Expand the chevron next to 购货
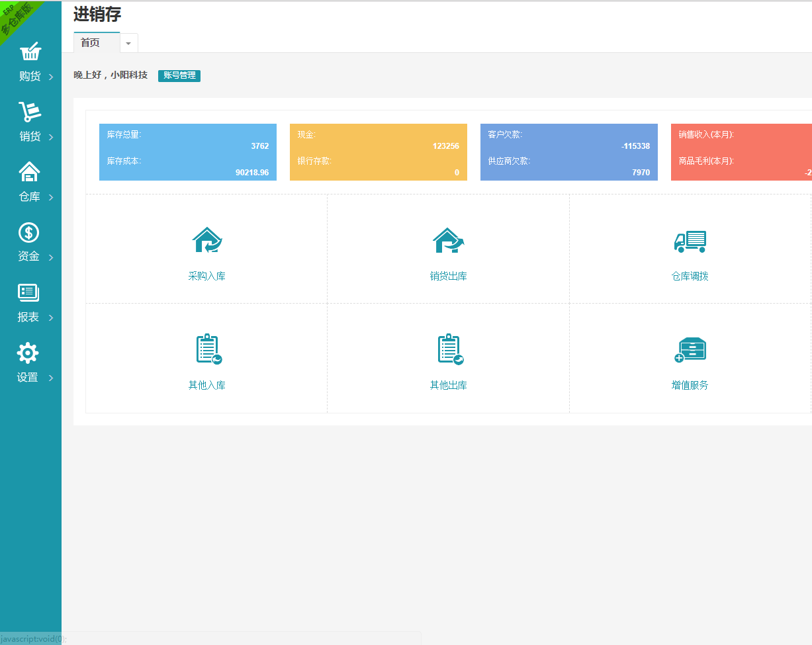The image size is (812, 645). point(51,77)
